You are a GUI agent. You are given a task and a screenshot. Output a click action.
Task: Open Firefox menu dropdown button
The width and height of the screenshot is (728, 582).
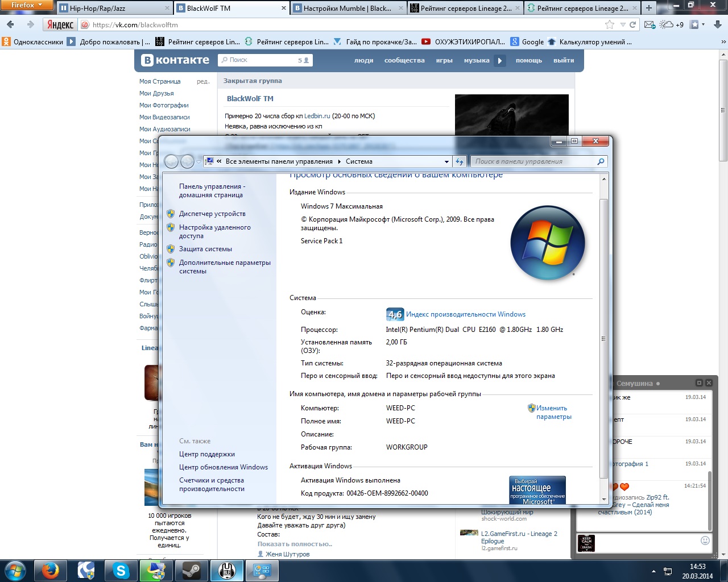26,5
